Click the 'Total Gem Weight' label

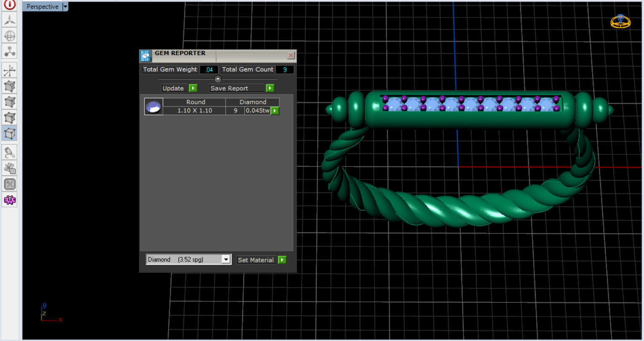pos(170,70)
